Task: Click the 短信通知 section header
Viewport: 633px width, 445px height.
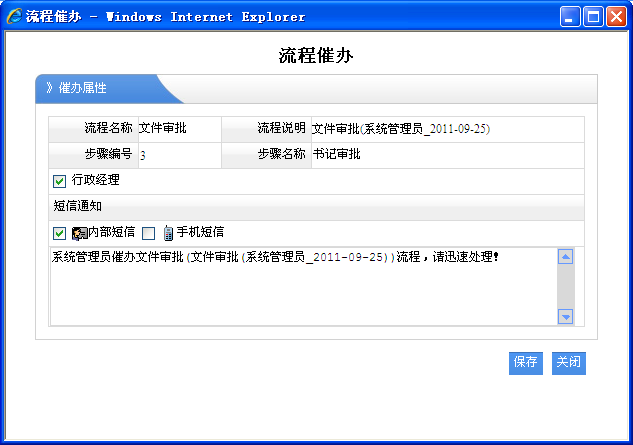Action: [77, 206]
